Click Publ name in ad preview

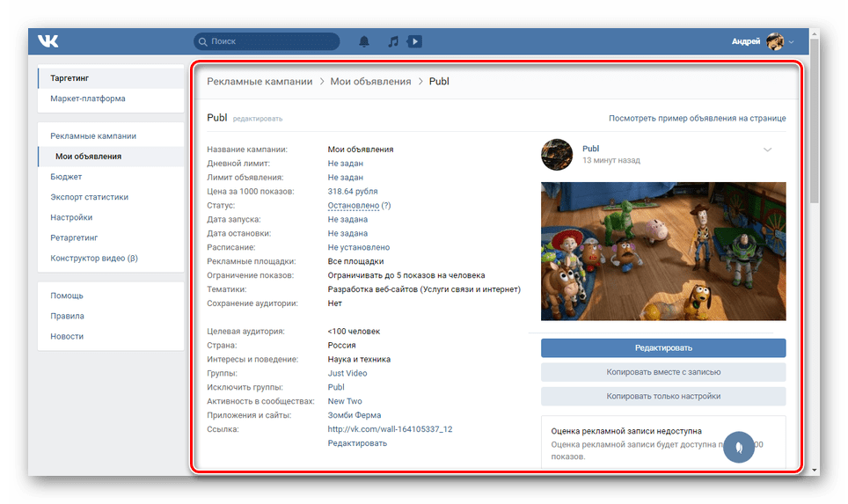[590, 149]
